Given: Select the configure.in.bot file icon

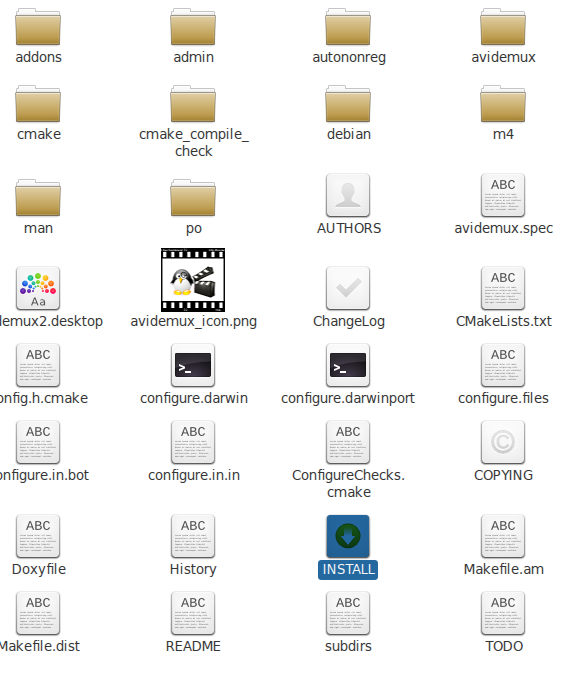Looking at the screenshot, I should 38,442.
